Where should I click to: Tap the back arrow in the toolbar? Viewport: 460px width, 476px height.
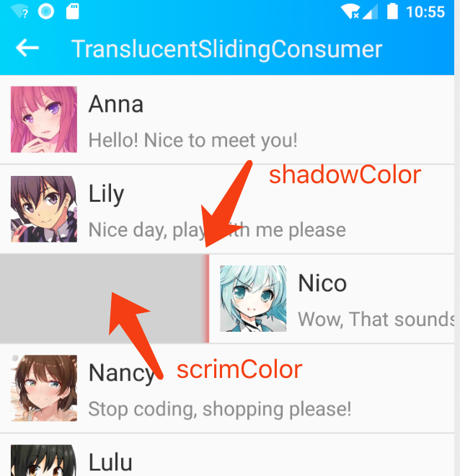point(27,48)
